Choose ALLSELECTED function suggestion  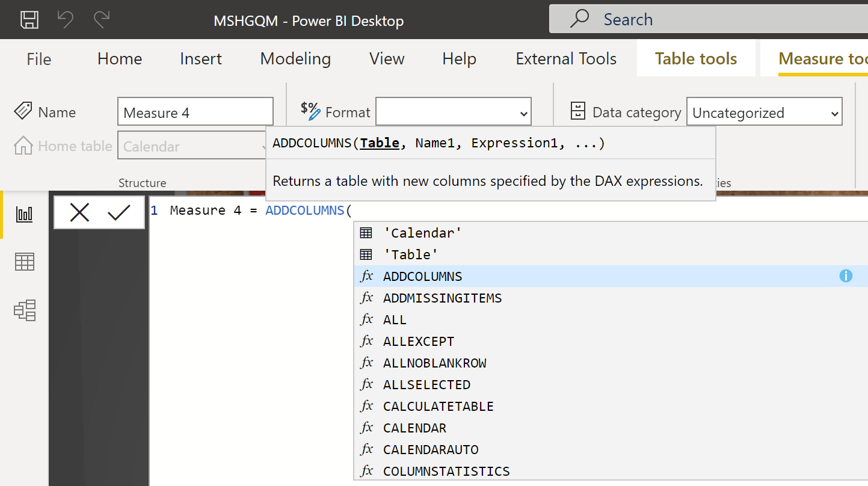pos(611,384)
